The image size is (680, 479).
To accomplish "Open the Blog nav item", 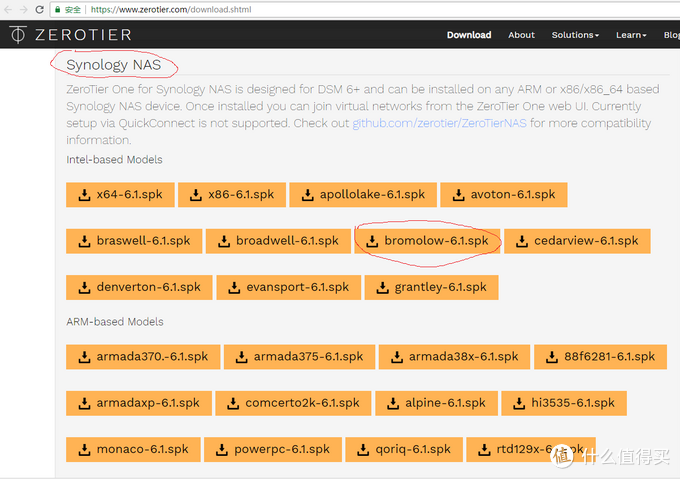I will click(670, 35).
